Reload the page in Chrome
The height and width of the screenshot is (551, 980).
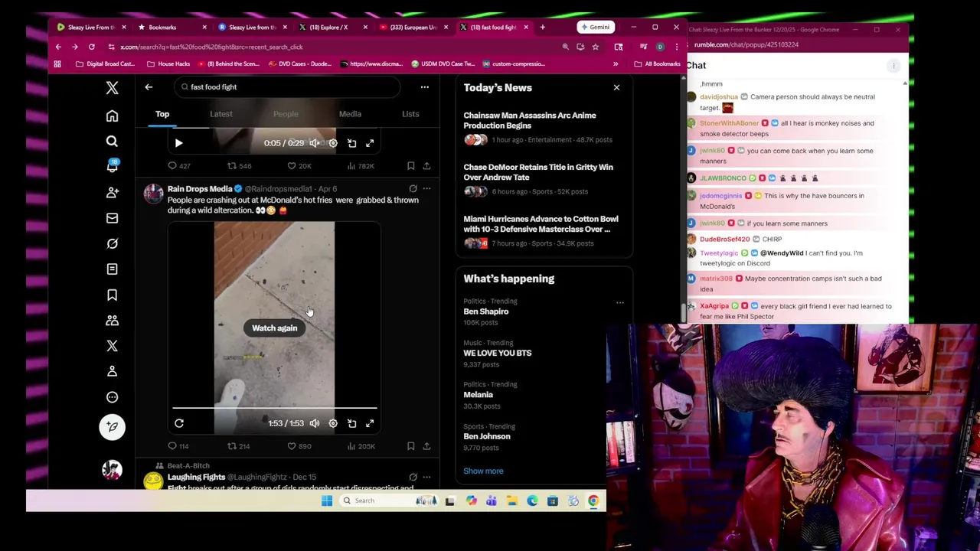(x=91, y=47)
